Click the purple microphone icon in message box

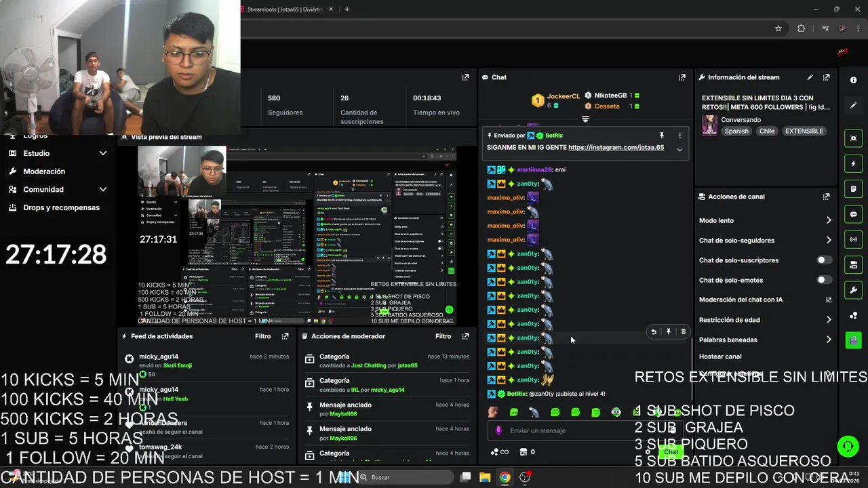(x=498, y=430)
